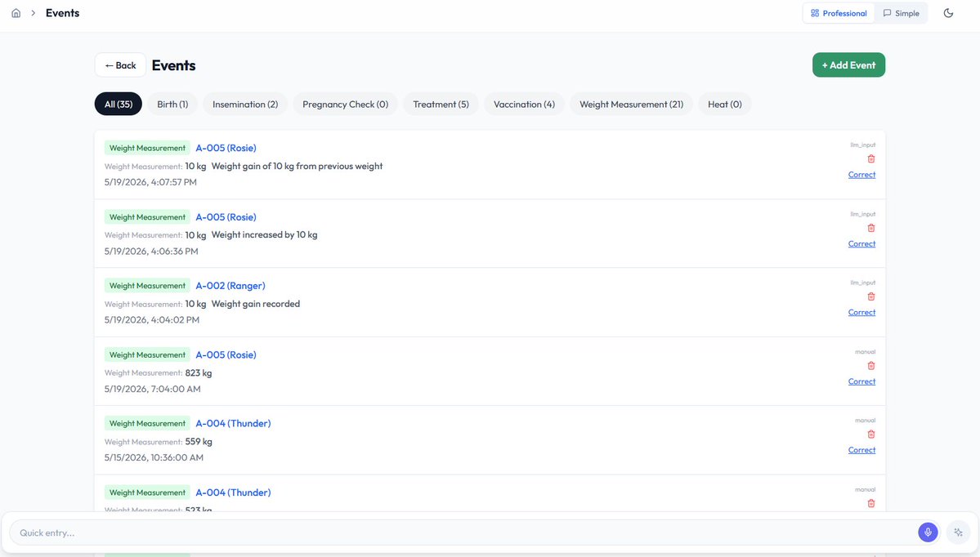Image resolution: width=980 pixels, height=557 pixels.
Task: Open A-005 (Rosie) from 4:07:57 PM event
Action: tap(226, 148)
